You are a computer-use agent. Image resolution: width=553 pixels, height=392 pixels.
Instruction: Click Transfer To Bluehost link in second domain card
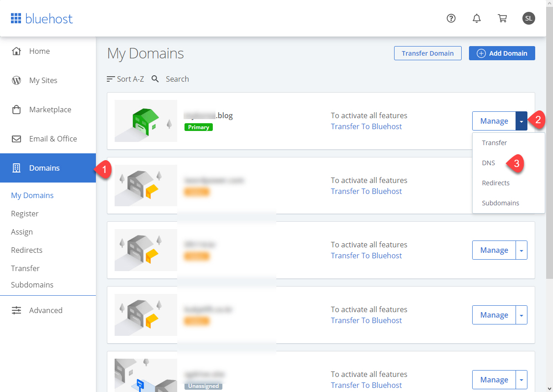click(x=366, y=191)
